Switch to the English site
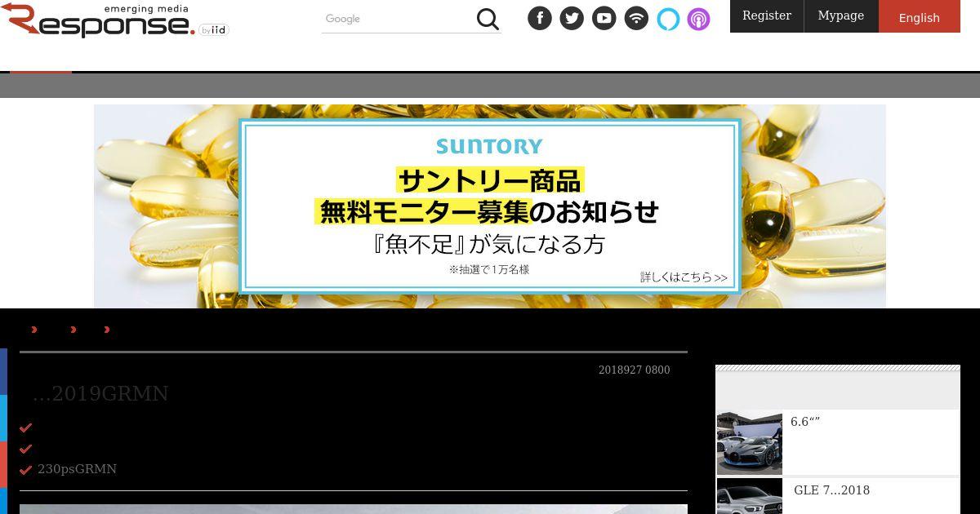The height and width of the screenshot is (514, 980). point(920,16)
